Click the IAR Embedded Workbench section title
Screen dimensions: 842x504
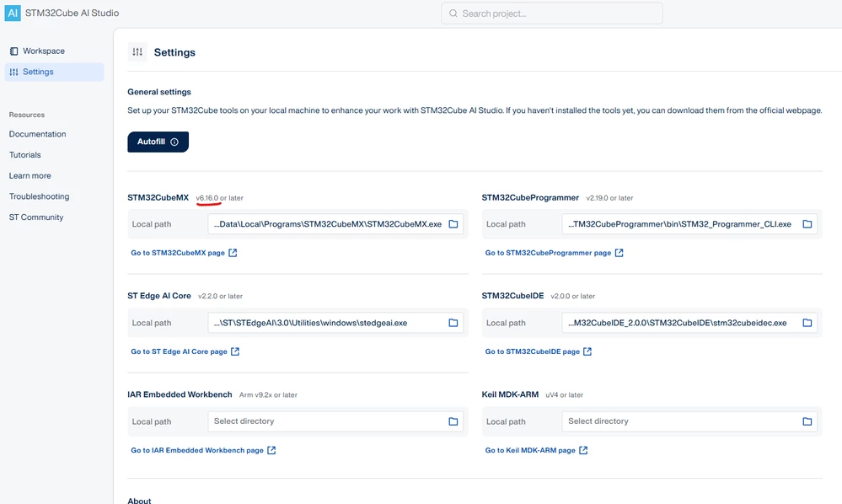coord(180,394)
